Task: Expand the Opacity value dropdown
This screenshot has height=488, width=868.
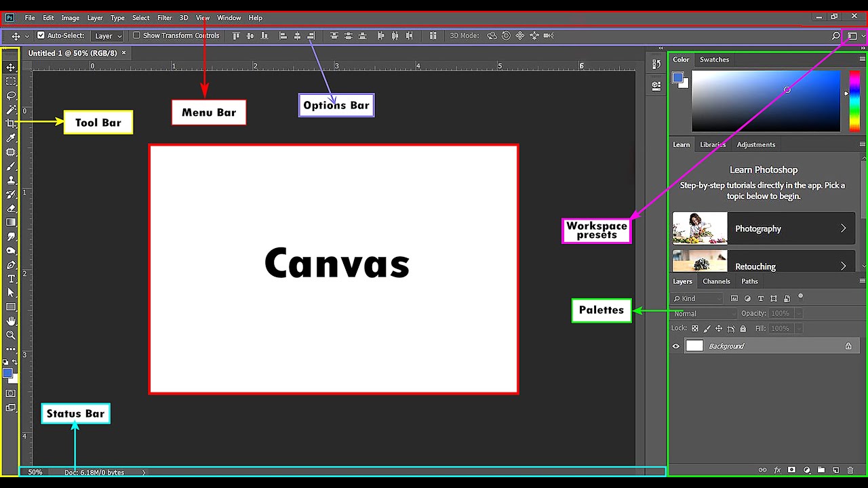Action: tap(798, 314)
